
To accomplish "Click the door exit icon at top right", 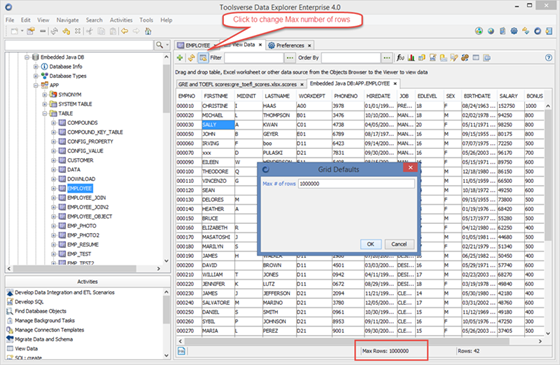I will 549,31.
